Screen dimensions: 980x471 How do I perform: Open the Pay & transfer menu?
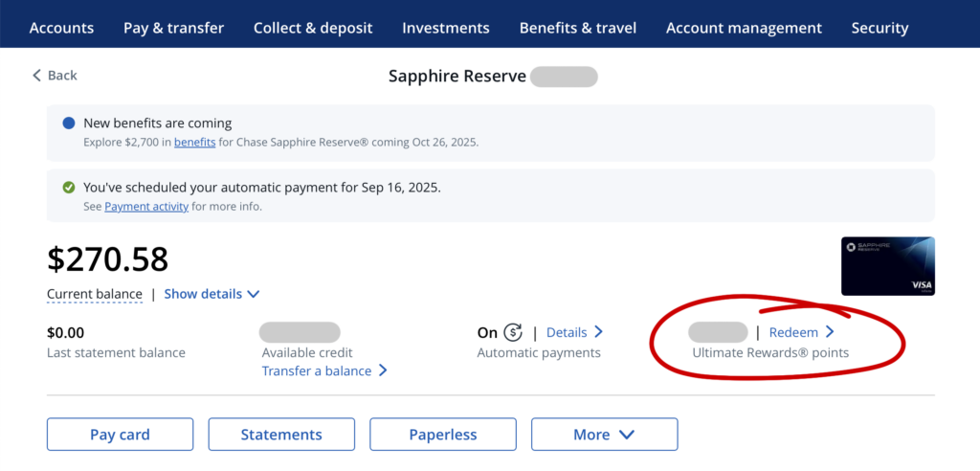point(173,28)
